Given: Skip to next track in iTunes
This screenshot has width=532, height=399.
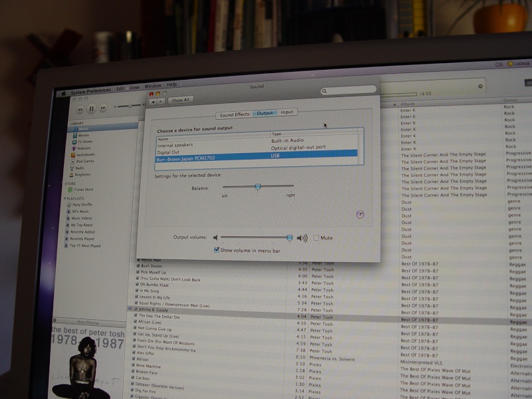Looking at the screenshot, I should [x=103, y=108].
